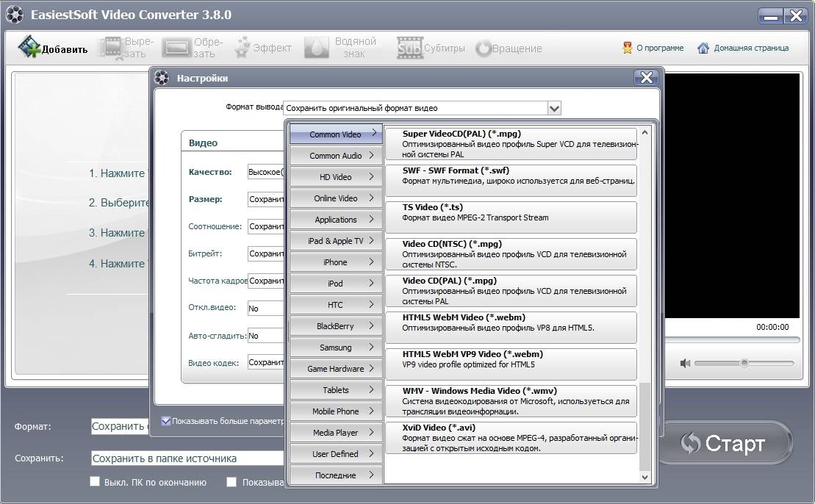Choose Super VideoCD(PAL) (*.mpg) format
The image size is (815, 504).
[x=511, y=144]
